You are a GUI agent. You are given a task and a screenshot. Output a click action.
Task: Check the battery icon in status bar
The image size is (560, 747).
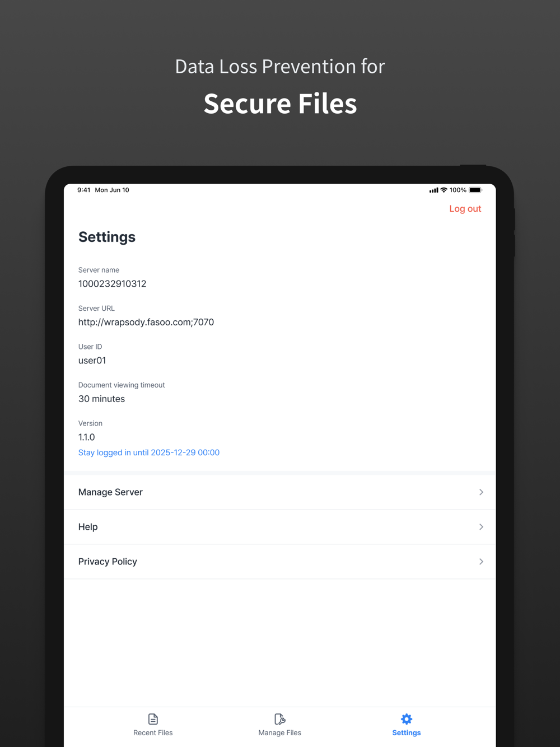point(475,190)
